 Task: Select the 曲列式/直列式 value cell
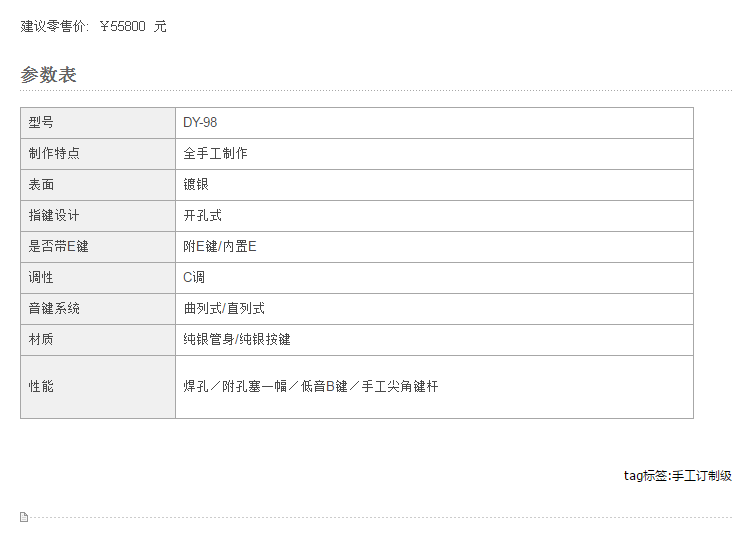pos(434,309)
